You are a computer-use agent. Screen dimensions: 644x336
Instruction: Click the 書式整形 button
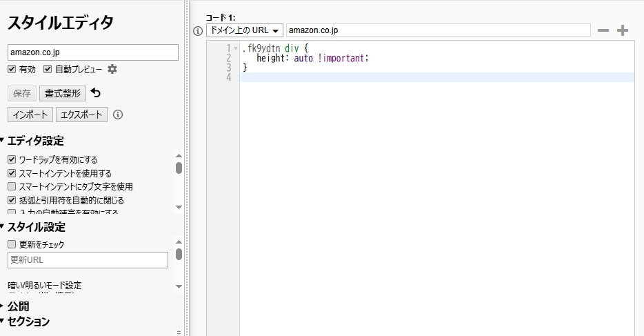coord(63,93)
